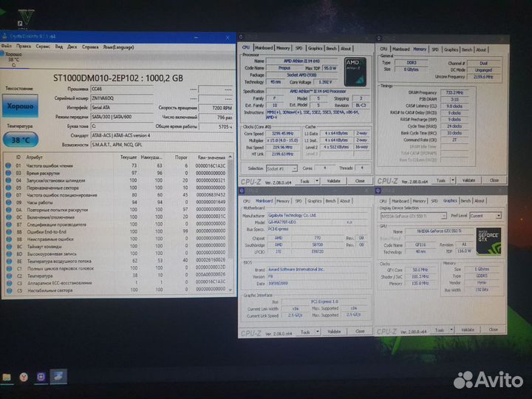The width and height of the screenshot is (532, 399).
Task: Open the Файл menu in CrystalDiskInfo
Action: coord(7,46)
